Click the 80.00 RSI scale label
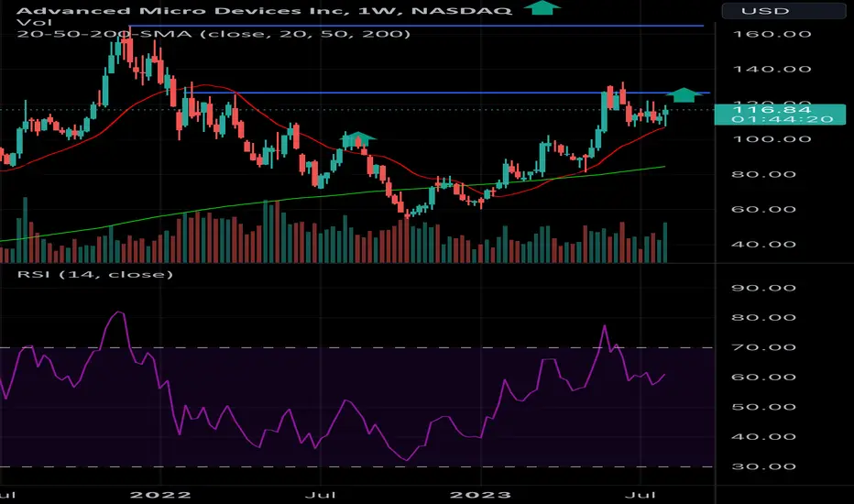 click(763, 318)
